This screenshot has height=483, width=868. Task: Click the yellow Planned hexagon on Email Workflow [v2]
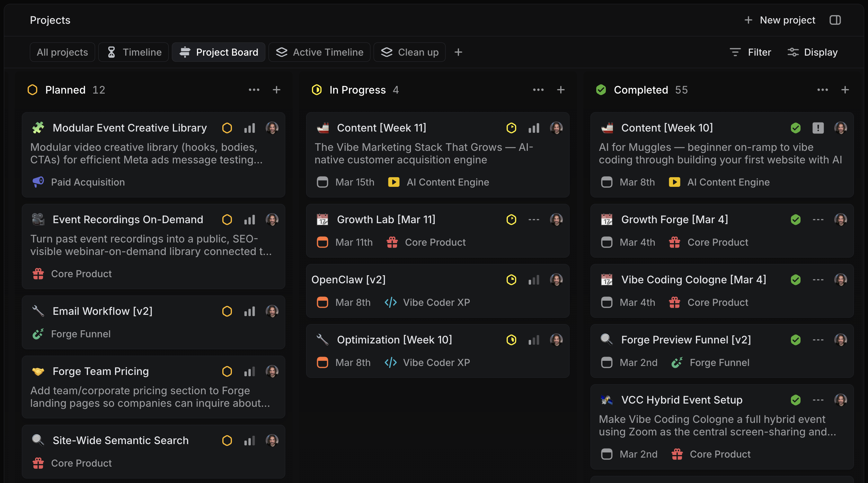pos(227,311)
